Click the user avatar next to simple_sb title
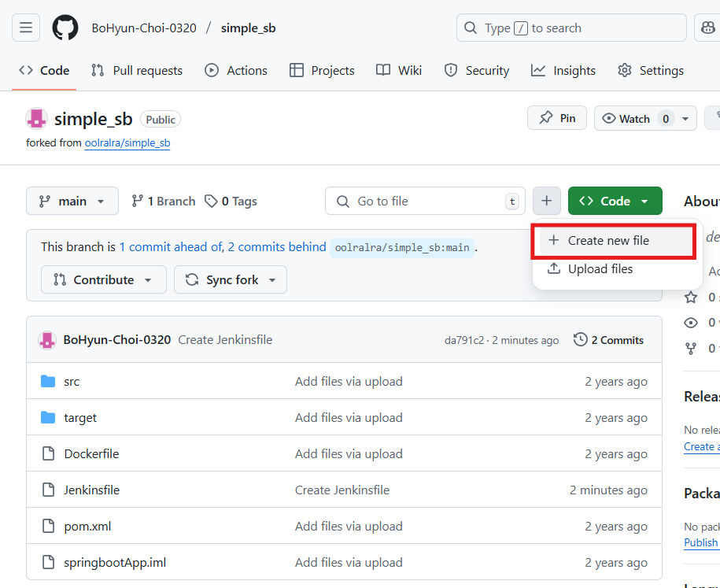720x588 pixels. coord(36,119)
